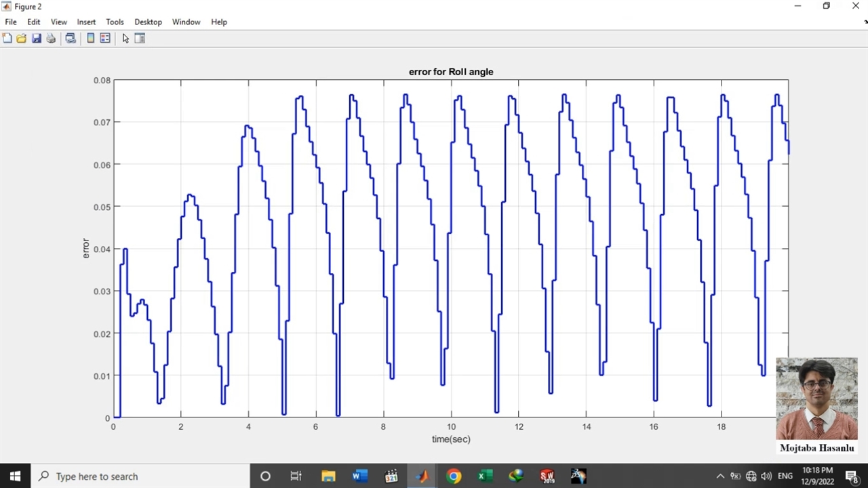Open the Property Inspector from the toolbar
Screen dimensions: 868x488
(x=140, y=39)
